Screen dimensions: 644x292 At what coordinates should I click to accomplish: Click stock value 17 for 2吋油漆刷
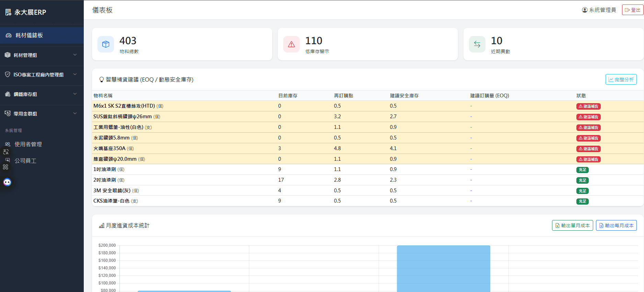pos(281,180)
